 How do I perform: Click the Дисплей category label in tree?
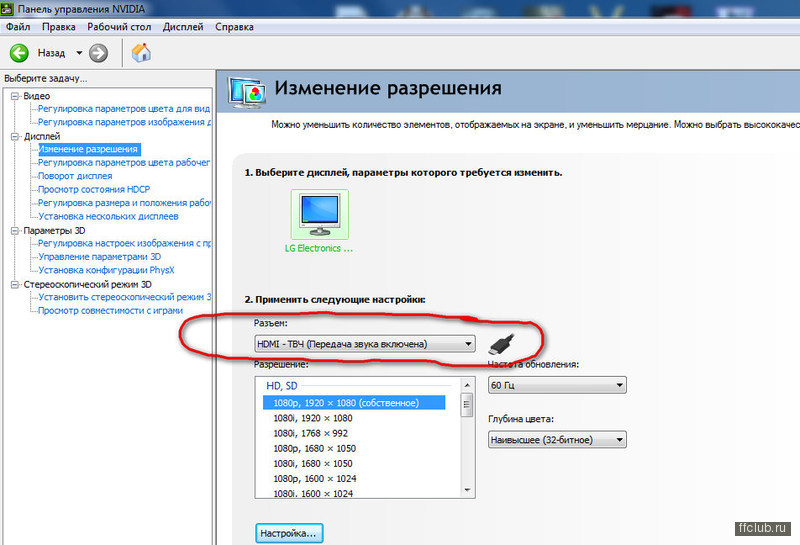click(x=42, y=136)
